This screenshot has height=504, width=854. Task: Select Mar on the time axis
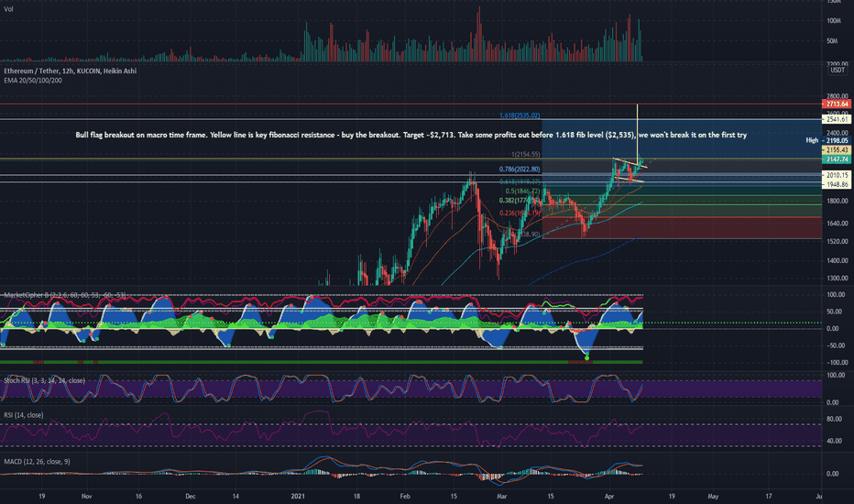tap(501, 497)
